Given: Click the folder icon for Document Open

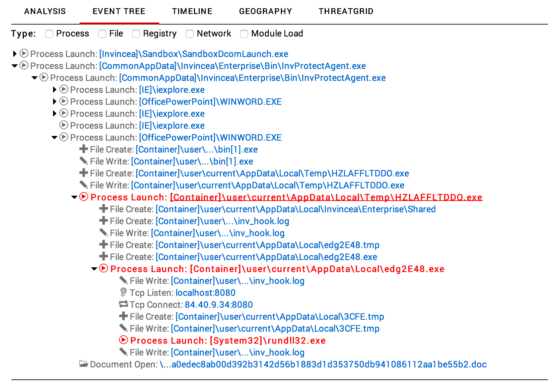Looking at the screenshot, I should [x=84, y=364].
